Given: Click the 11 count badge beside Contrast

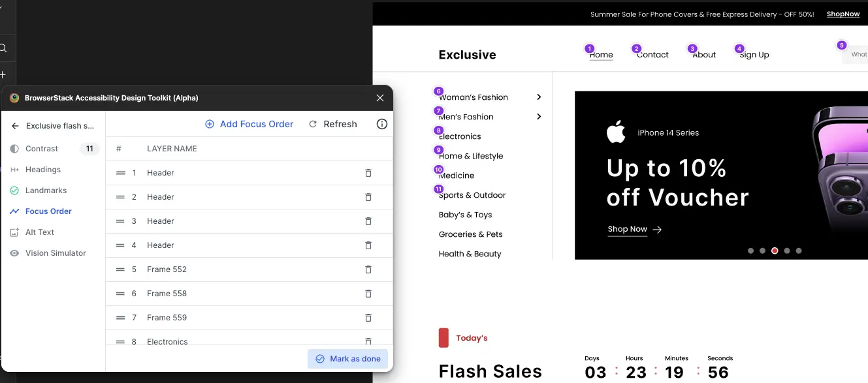Looking at the screenshot, I should click(89, 149).
